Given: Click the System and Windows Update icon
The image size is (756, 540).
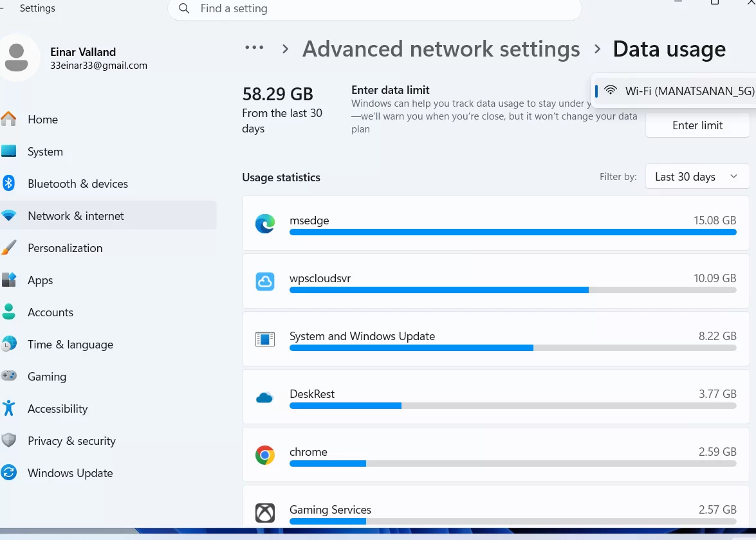Looking at the screenshot, I should [x=264, y=339].
